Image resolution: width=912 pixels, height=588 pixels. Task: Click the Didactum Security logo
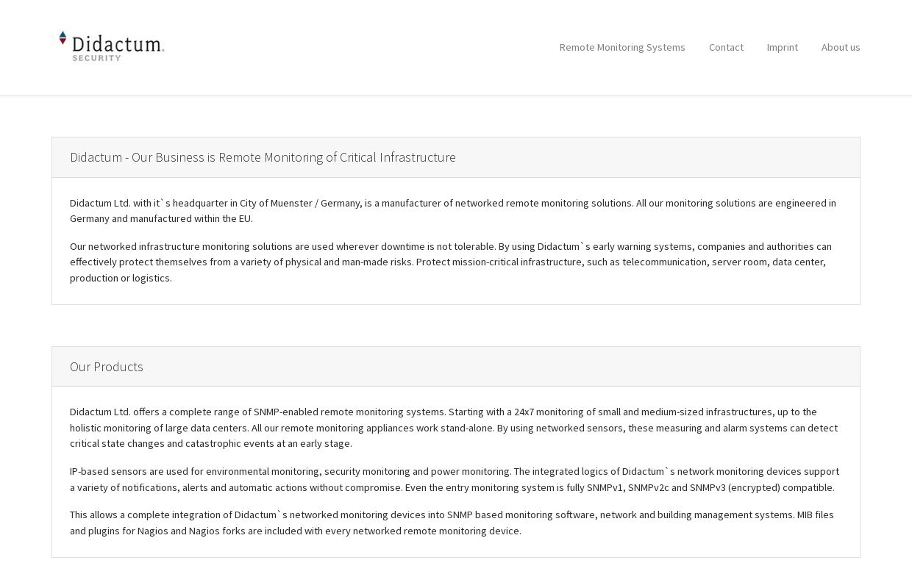112,46
